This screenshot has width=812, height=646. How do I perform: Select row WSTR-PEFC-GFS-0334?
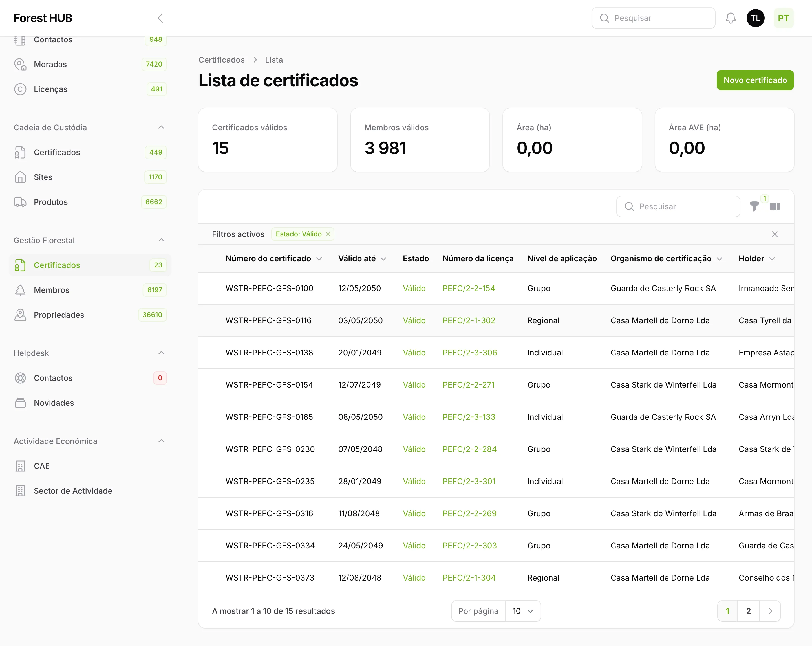496,546
